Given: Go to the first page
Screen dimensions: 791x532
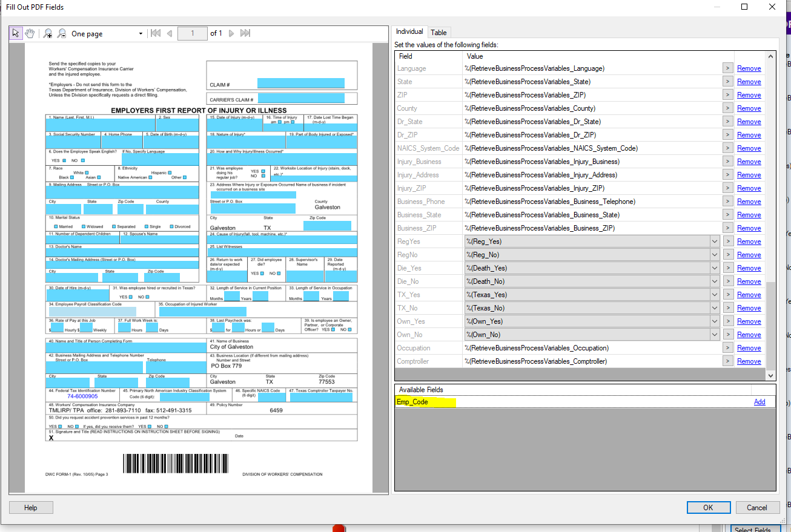Looking at the screenshot, I should tap(156, 33).
